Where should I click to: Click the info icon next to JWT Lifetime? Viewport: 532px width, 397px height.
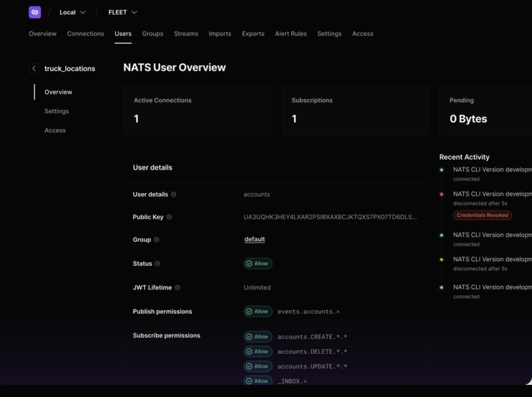[178, 288]
